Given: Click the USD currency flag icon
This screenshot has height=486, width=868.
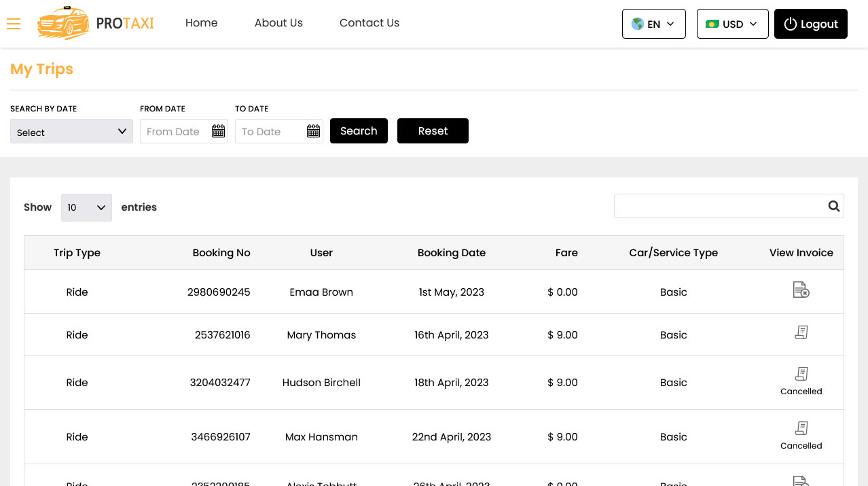Looking at the screenshot, I should [712, 24].
